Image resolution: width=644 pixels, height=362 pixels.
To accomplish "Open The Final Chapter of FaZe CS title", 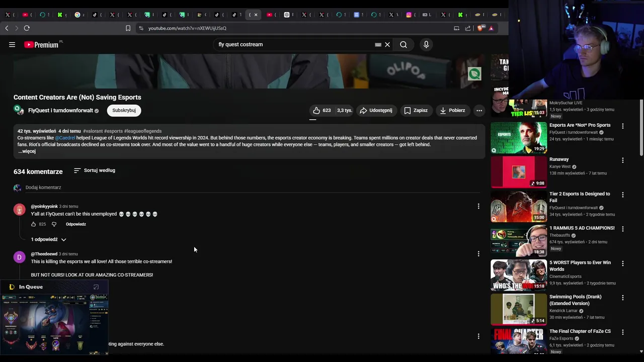I will pyautogui.click(x=580, y=331).
